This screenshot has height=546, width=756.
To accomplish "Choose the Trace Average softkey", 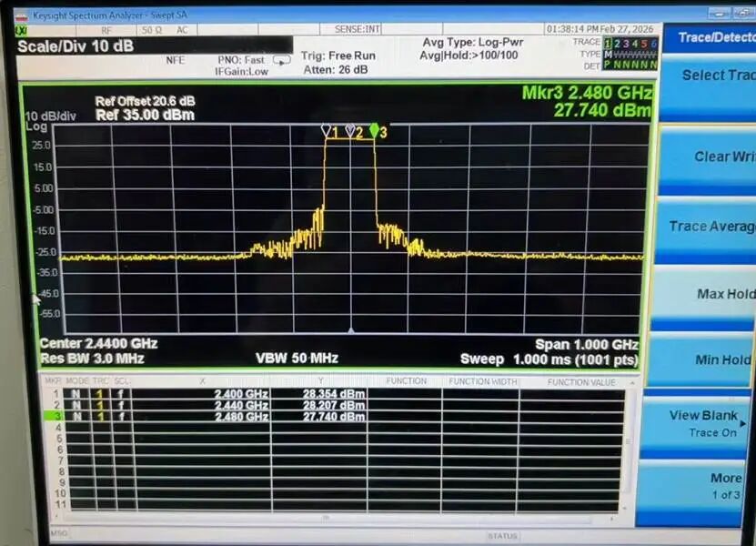I will 705,228.
